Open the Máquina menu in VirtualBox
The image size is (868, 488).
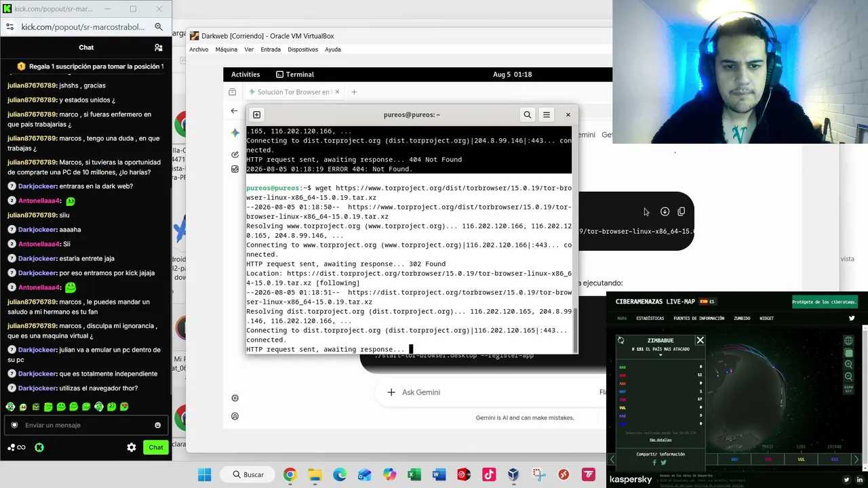pos(226,49)
